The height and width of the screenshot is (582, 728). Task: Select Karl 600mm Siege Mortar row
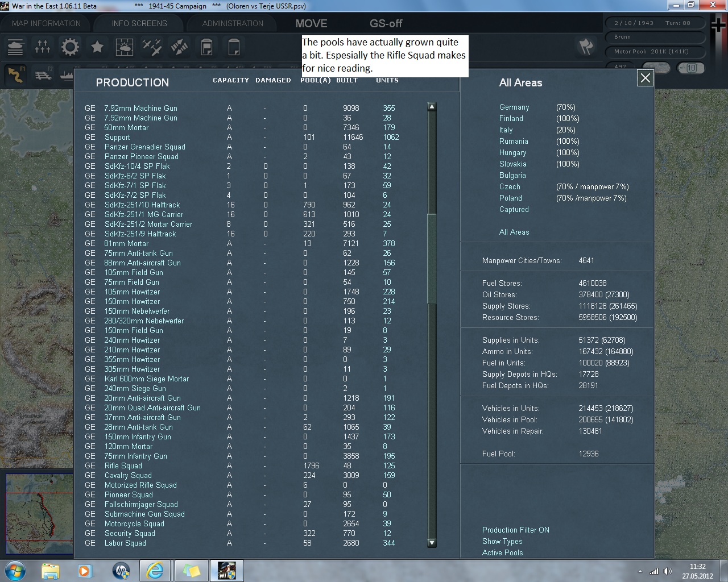(x=241, y=379)
